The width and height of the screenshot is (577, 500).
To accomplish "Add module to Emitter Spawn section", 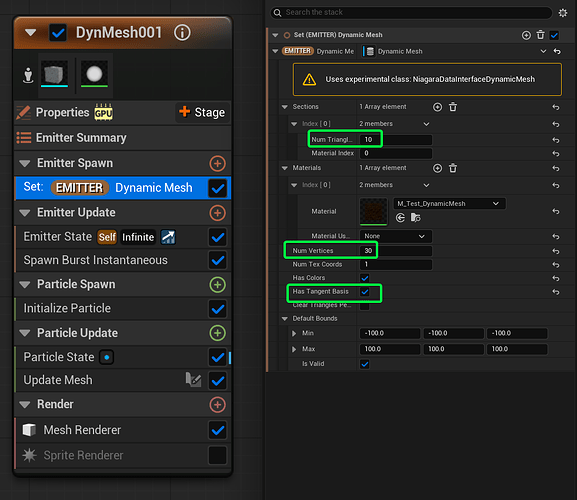I will [x=217, y=163].
